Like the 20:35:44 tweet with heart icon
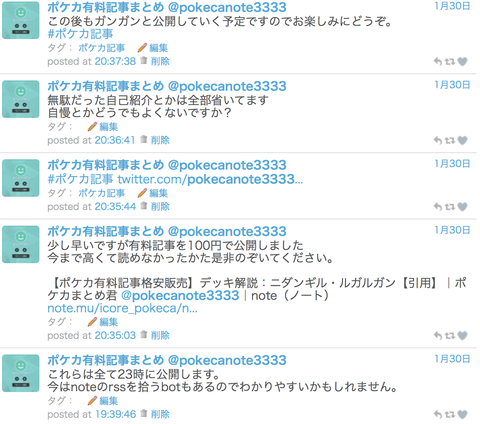This screenshot has width=480, height=424. coord(462,207)
